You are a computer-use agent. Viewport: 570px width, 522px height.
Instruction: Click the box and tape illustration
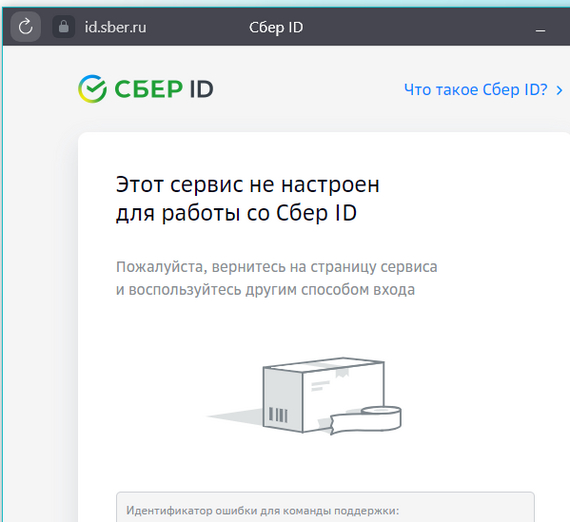[x=305, y=396]
